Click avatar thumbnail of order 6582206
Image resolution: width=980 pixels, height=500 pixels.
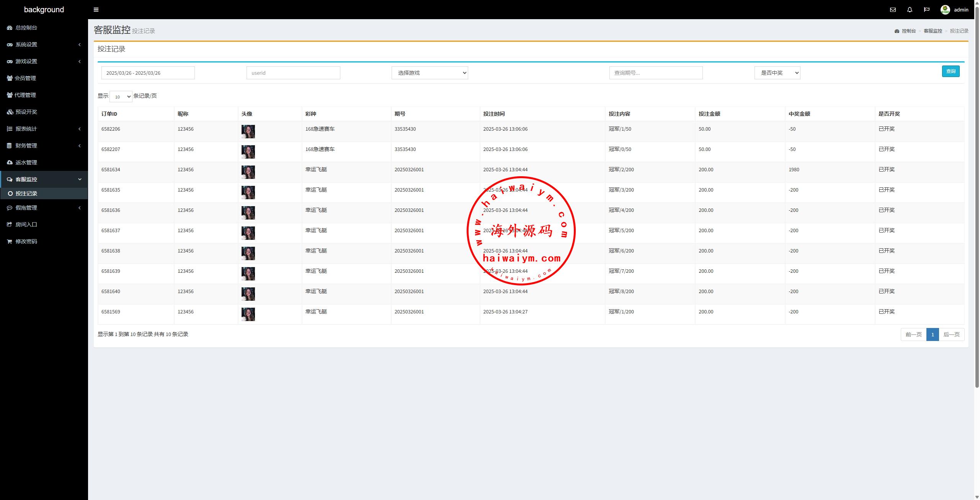tap(248, 131)
